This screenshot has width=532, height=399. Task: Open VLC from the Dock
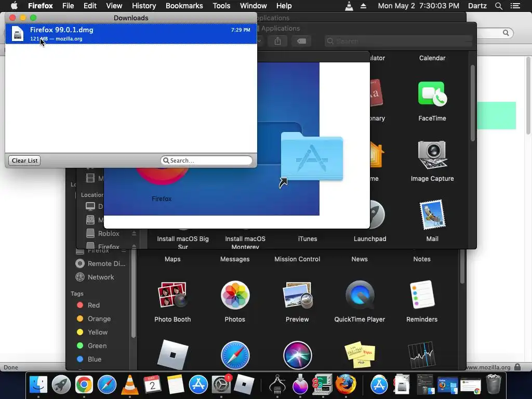[x=129, y=385]
